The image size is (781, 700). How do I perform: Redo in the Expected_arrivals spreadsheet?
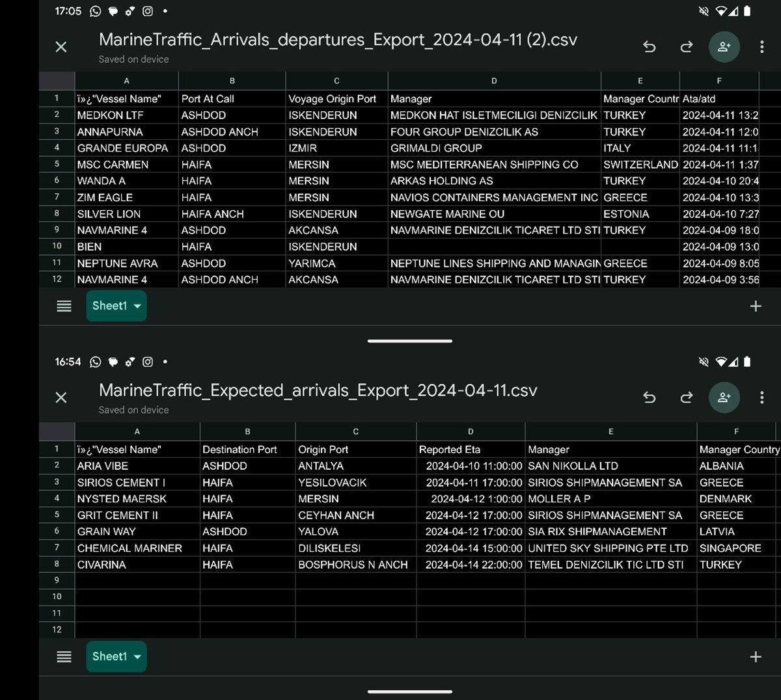click(687, 397)
